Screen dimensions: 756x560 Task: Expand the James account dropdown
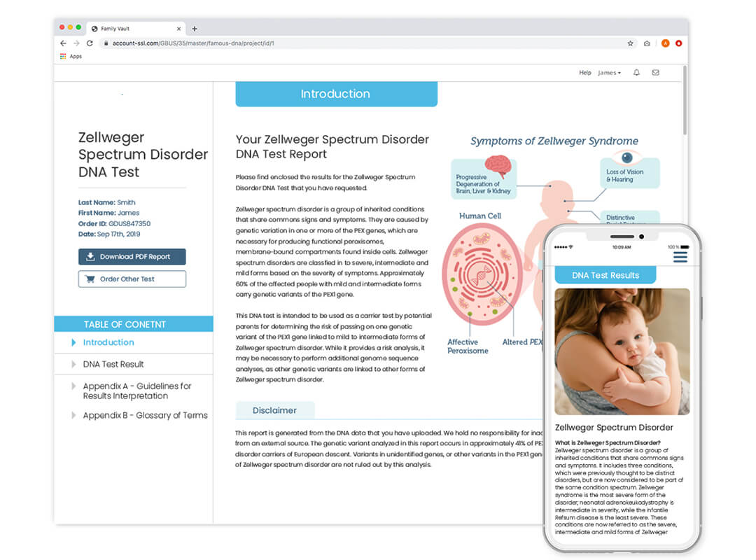[610, 73]
